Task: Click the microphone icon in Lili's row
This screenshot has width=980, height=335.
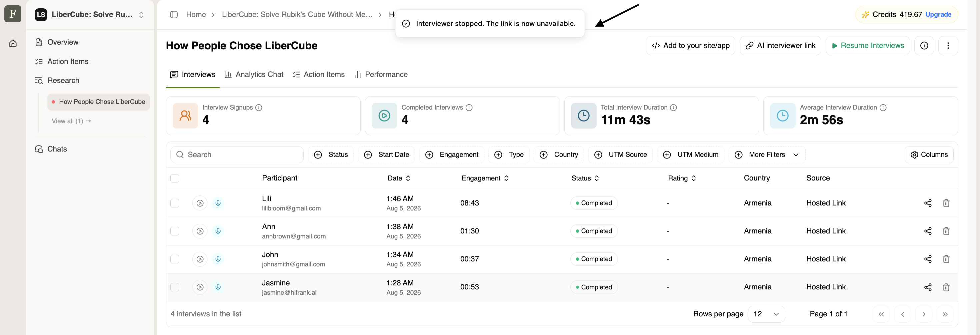Action: coord(218,203)
